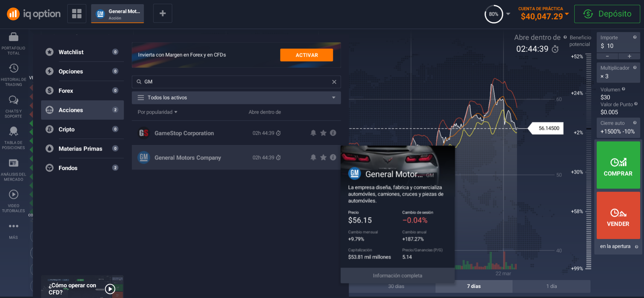Click the 56.14500 price marker on chart
Screen dimensions: 644x298
pyautogui.click(x=546, y=128)
